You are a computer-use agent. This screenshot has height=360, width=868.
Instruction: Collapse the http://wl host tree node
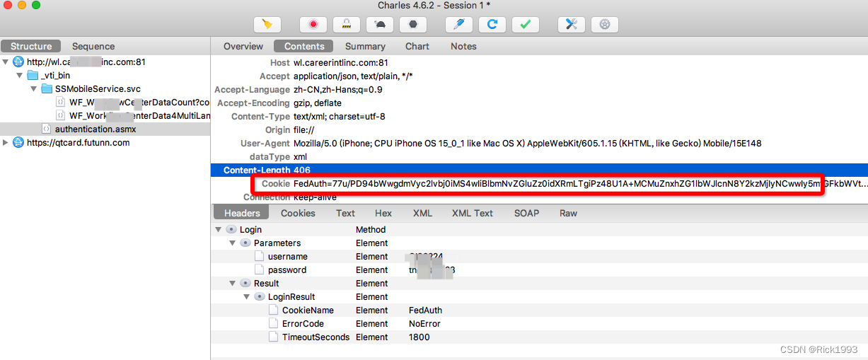(x=6, y=62)
